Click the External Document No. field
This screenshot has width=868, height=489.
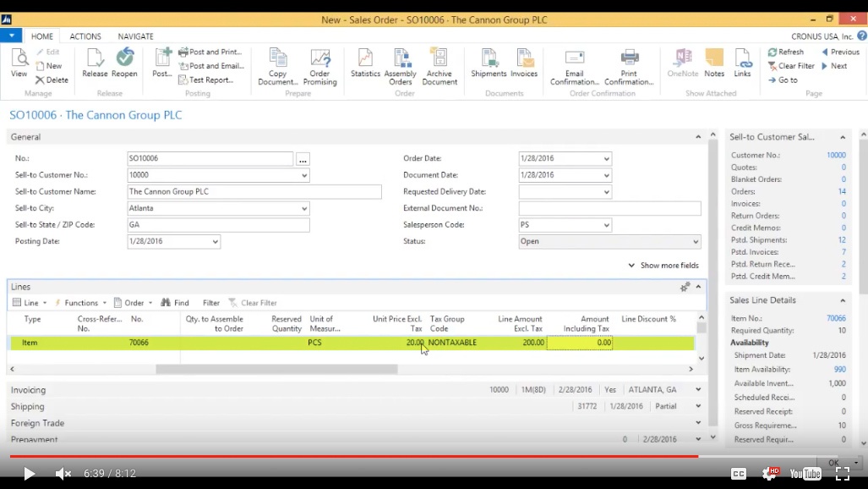pos(609,208)
